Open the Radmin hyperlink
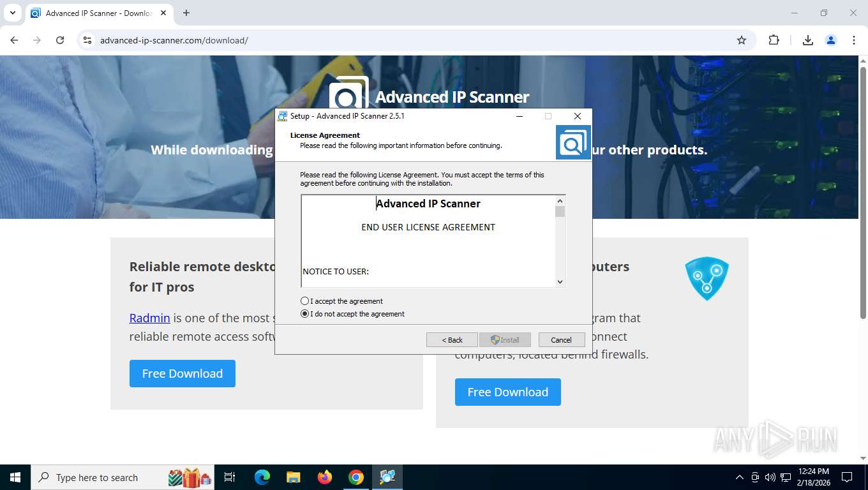 pyautogui.click(x=149, y=318)
